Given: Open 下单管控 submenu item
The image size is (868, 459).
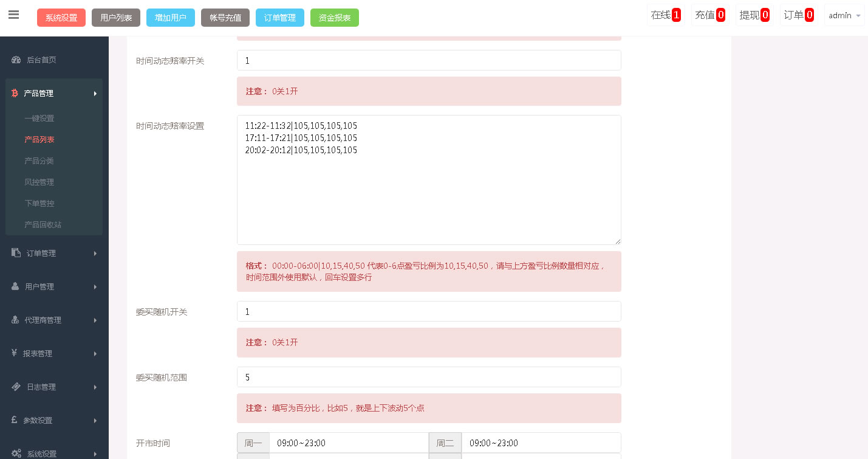Looking at the screenshot, I should [x=39, y=204].
